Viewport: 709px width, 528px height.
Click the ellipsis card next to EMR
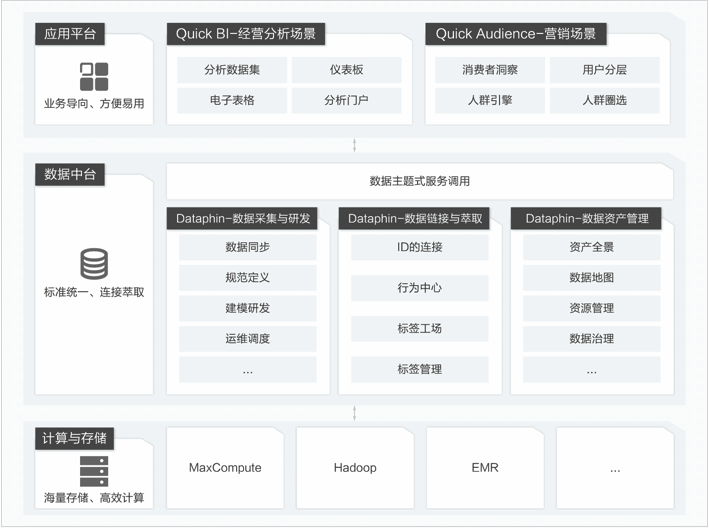click(x=615, y=468)
